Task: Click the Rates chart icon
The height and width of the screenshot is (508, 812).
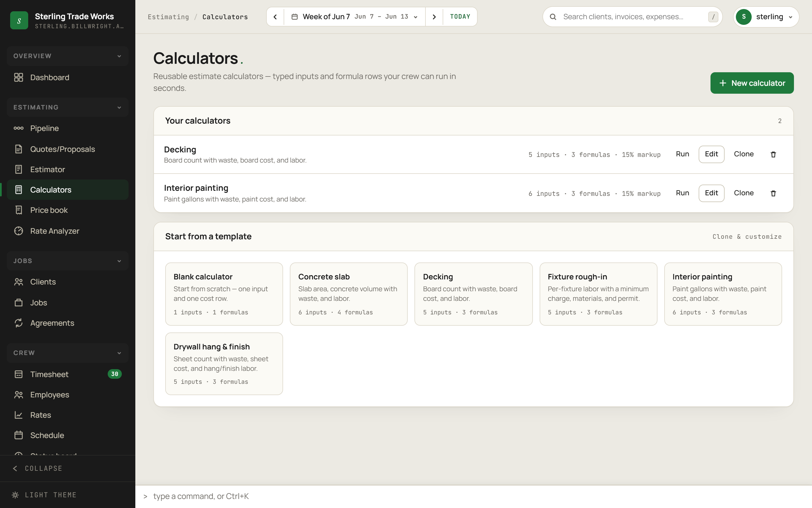Action: point(18,415)
